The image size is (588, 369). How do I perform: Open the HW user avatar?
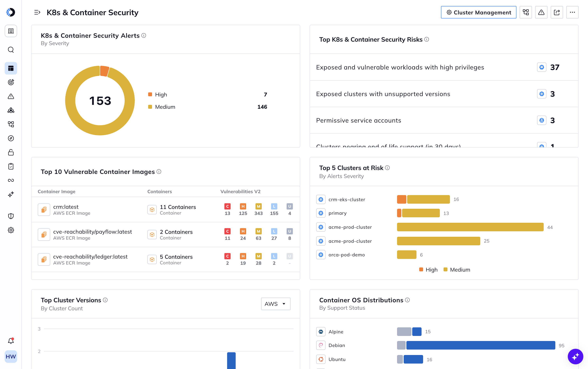tap(11, 357)
